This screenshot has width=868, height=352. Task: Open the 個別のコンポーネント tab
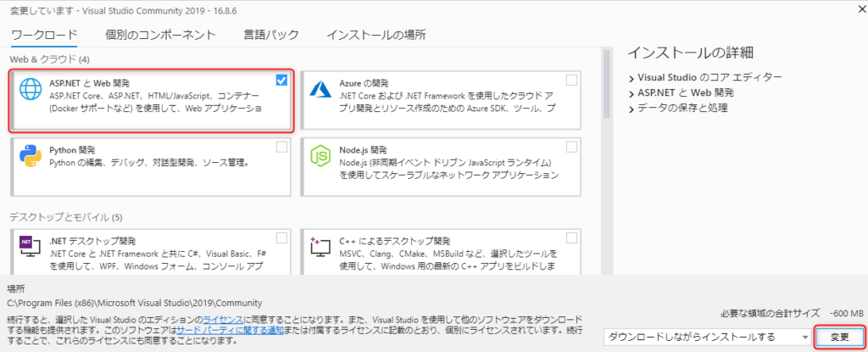pyautogui.click(x=160, y=36)
